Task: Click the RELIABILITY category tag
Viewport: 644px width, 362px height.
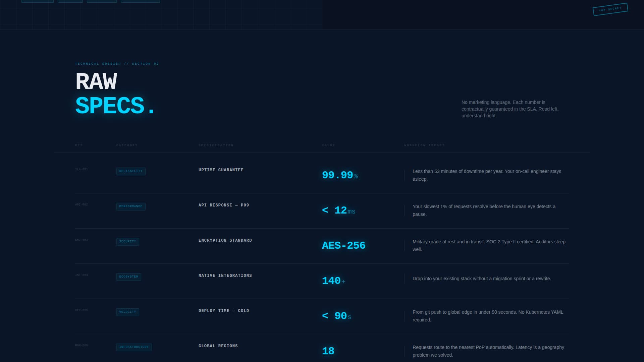Action: (x=131, y=171)
